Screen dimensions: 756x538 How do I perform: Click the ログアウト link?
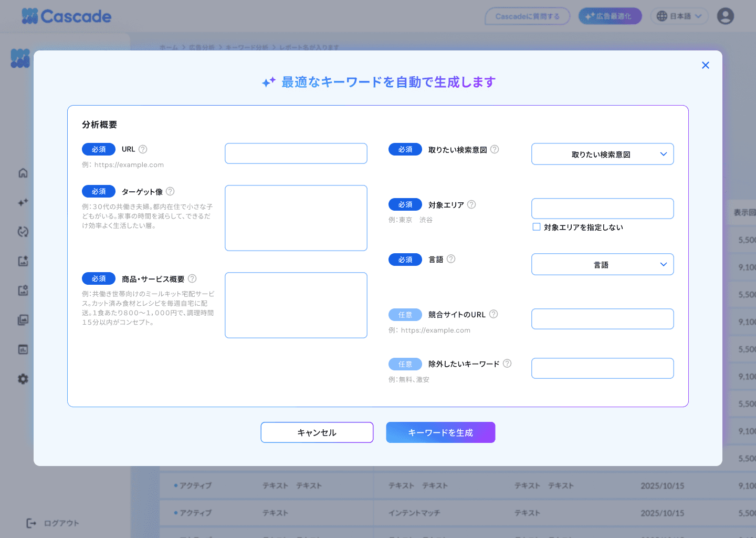(x=53, y=523)
